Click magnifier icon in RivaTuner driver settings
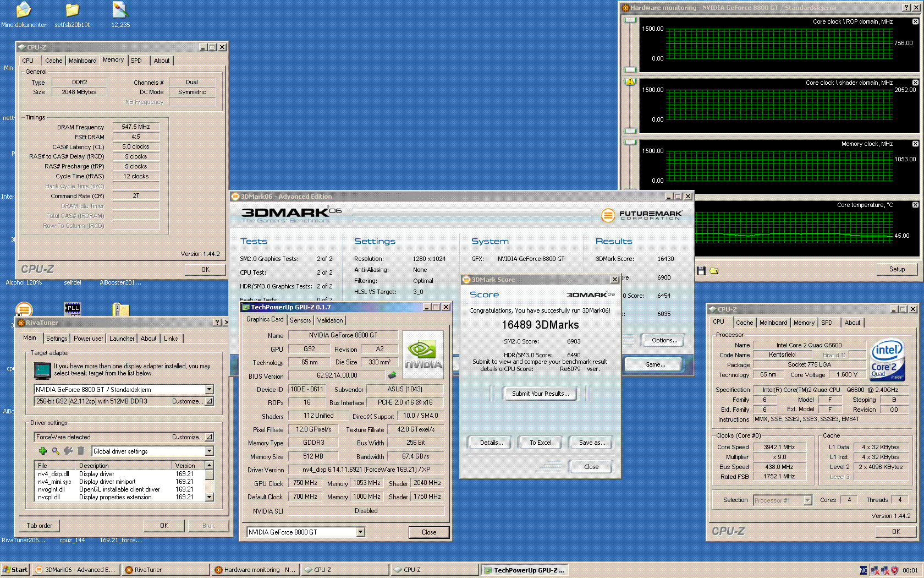Viewport: 924px width, 578px height. pyautogui.click(x=56, y=451)
